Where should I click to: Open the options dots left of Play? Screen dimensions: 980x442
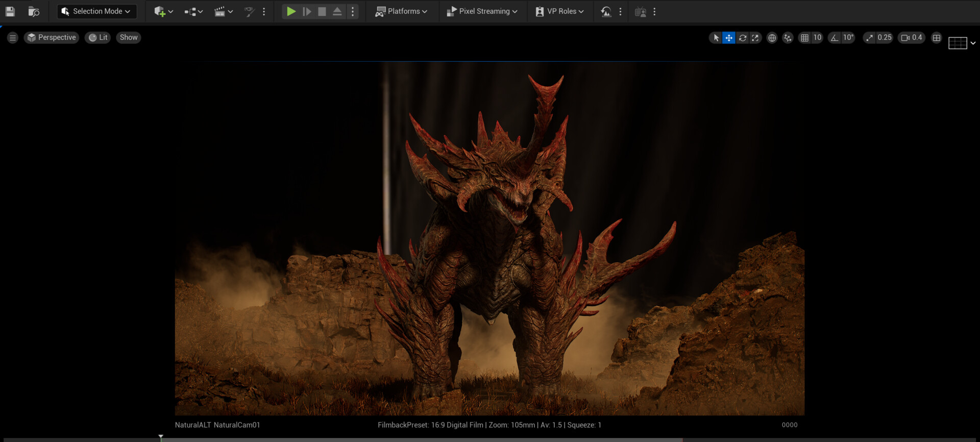click(x=264, y=11)
